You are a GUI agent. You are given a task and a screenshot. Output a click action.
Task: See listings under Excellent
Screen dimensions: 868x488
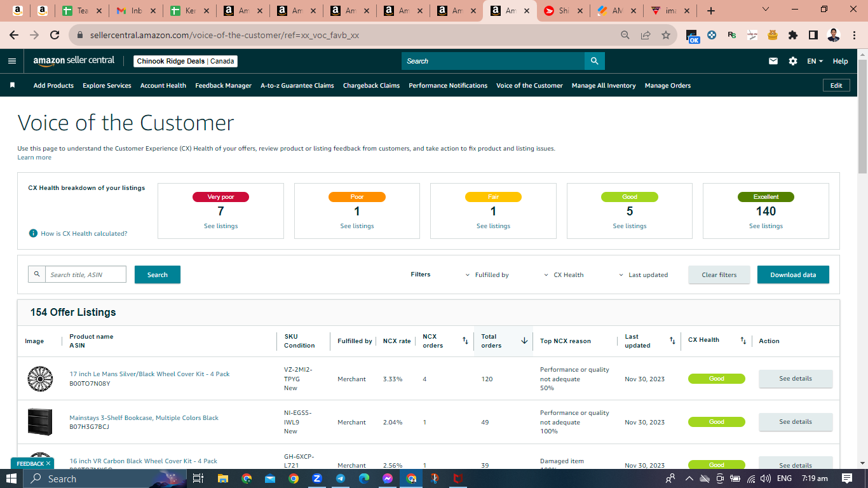766,226
